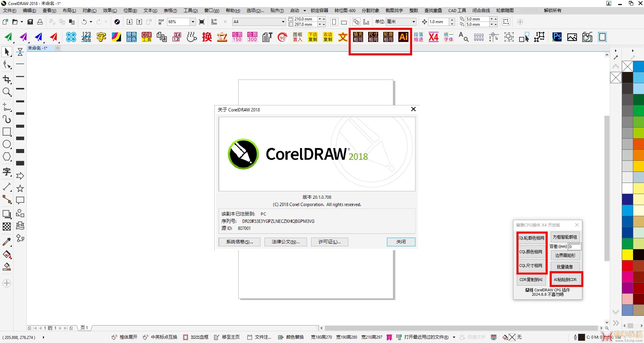Image resolution: width=644 pixels, height=343 pixels.
Task: Click CQL颜色相同 plugin button
Action: 531,252
